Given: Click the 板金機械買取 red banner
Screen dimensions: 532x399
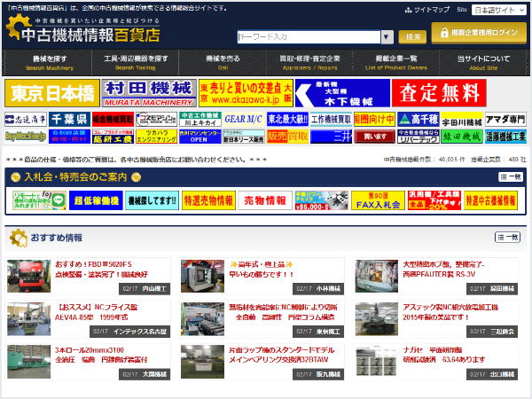Looking at the screenshot, I should [x=113, y=119].
